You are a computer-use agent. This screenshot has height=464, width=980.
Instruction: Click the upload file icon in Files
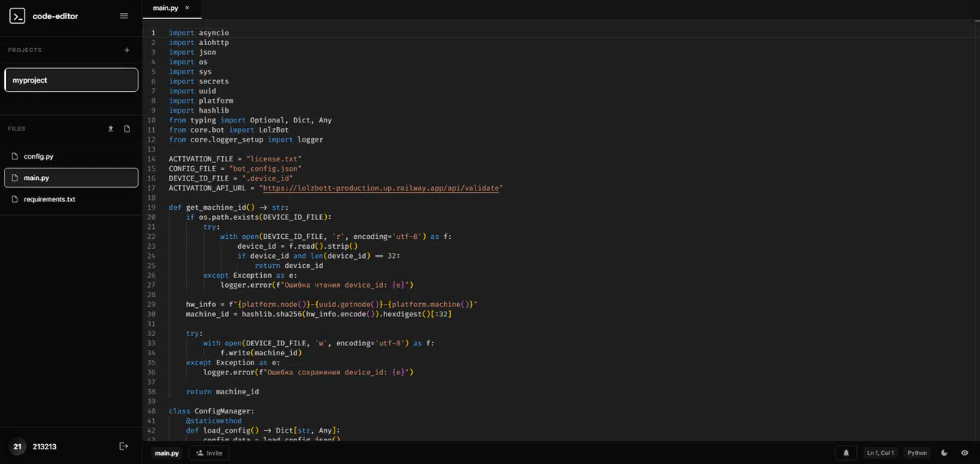coord(110,129)
